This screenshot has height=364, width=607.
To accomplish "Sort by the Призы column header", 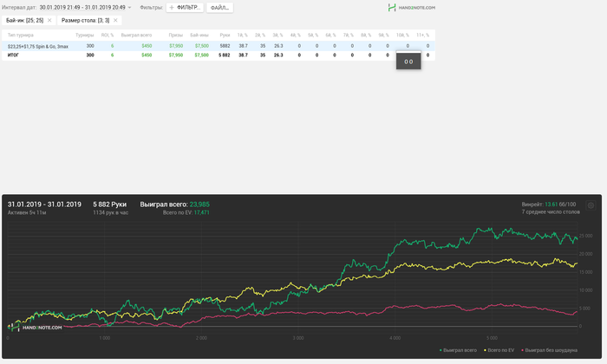I will 175,35.
